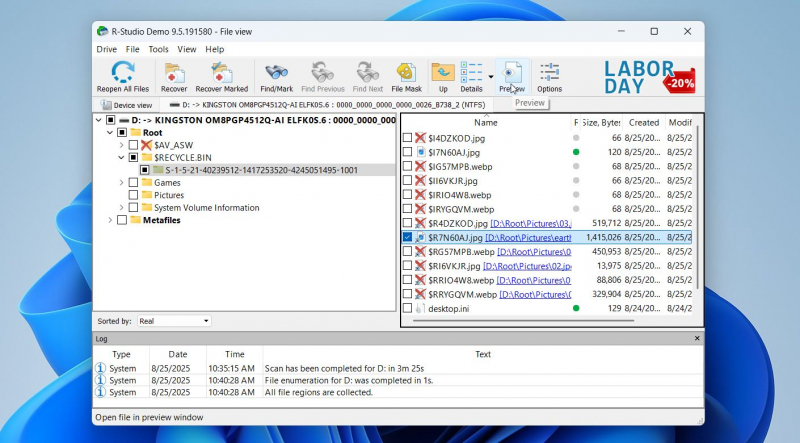Click the $I7N60AJ.jpg file icon

[x=420, y=152]
